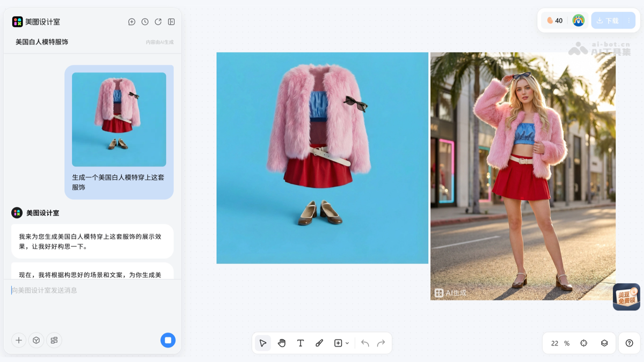
Task: Open the workflow icon in the message bar
Action: [54, 340]
